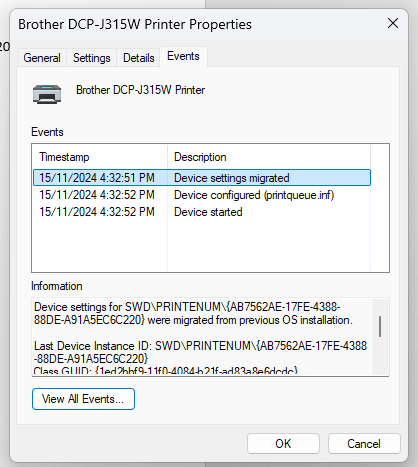Open the Settings tab
The image size is (418, 467).
(x=92, y=58)
